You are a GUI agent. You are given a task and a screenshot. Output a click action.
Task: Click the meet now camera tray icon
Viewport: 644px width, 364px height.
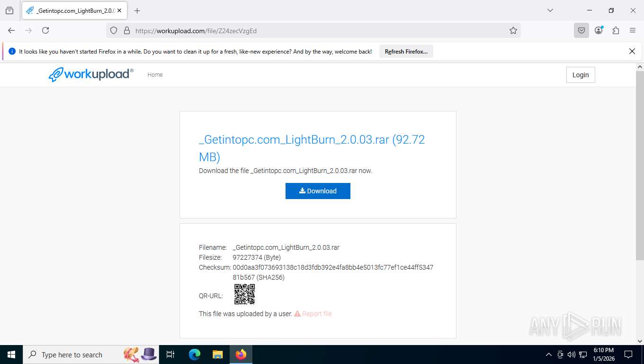[x=560, y=355]
